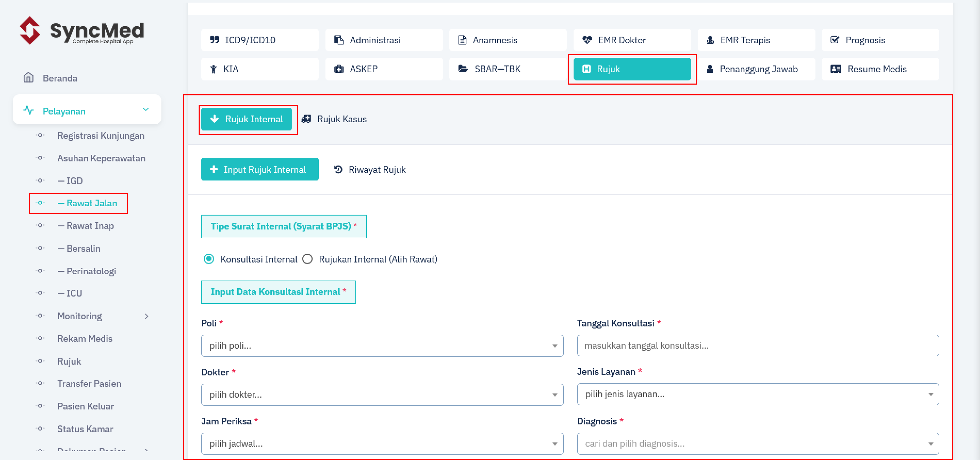Click the Input Rujuk Internal button
Image resolution: width=980 pixels, height=460 pixels.
(x=259, y=169)
